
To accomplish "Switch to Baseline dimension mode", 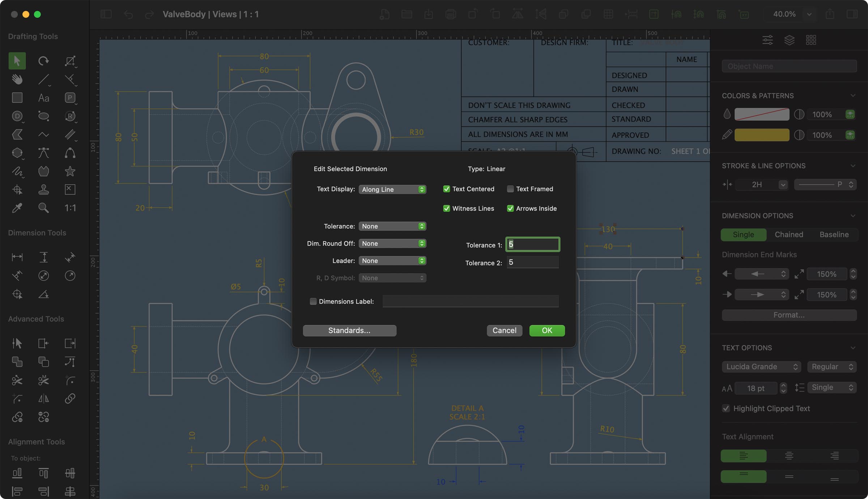I will pos(834,235).
